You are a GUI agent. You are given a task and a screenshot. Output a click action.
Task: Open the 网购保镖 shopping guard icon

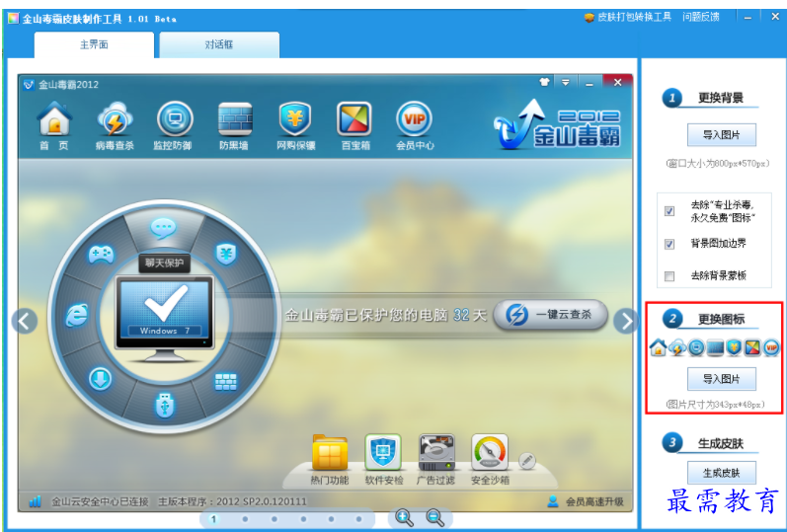click(x=295, y=119)
